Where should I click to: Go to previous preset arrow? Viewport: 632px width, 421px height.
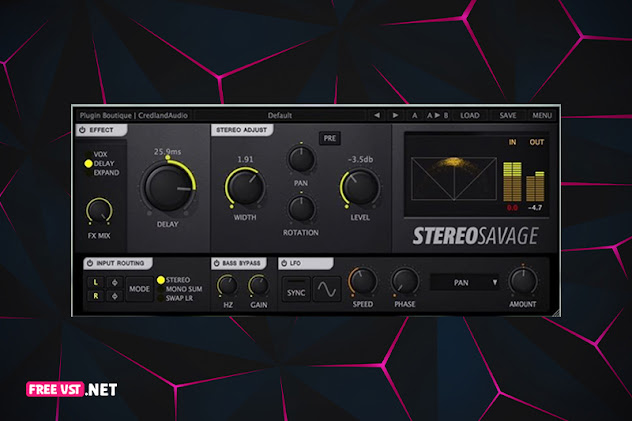(377, 116)
